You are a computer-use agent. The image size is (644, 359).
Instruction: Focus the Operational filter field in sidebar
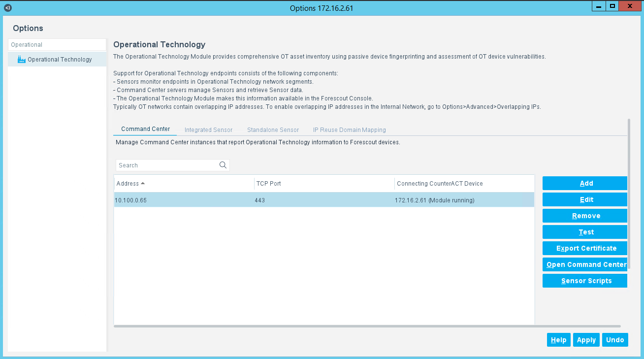click(x=57, y=45)
